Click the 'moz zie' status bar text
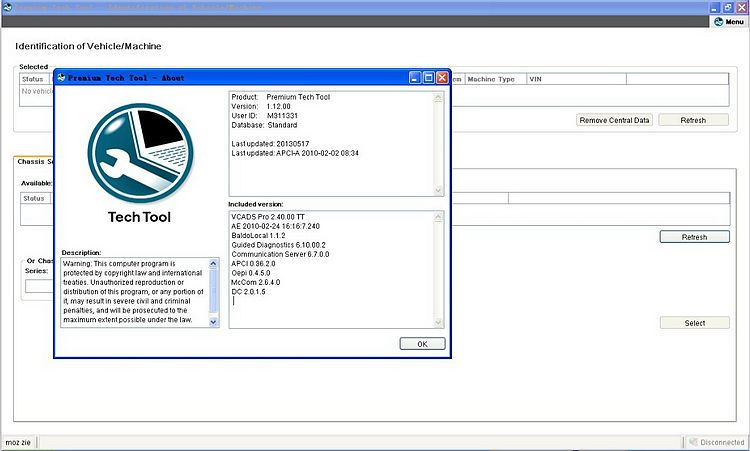The image size is (750, 451). [x=18, y=442]
